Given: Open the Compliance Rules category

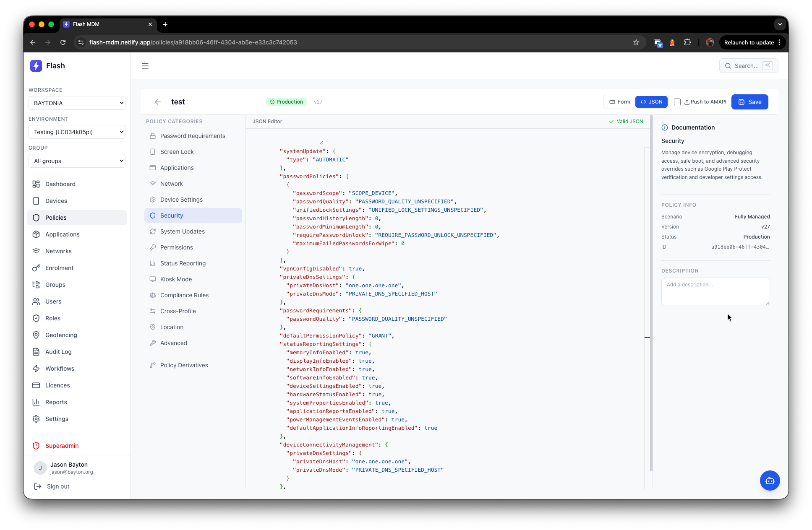Looking at the screenshot, I should coord(184,295).
